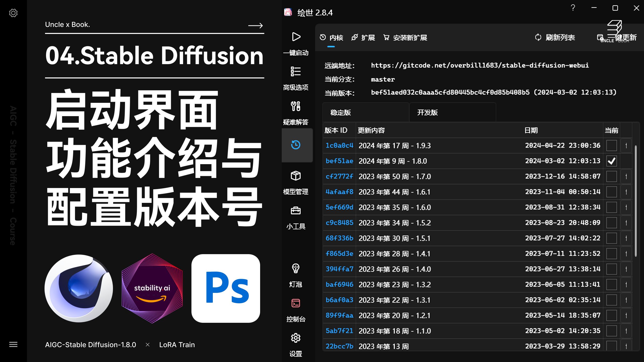The height and width of the screenshot is (362, 644).
Task: Click the 疑难解答 wrench icon
Action: coord(296,106)
